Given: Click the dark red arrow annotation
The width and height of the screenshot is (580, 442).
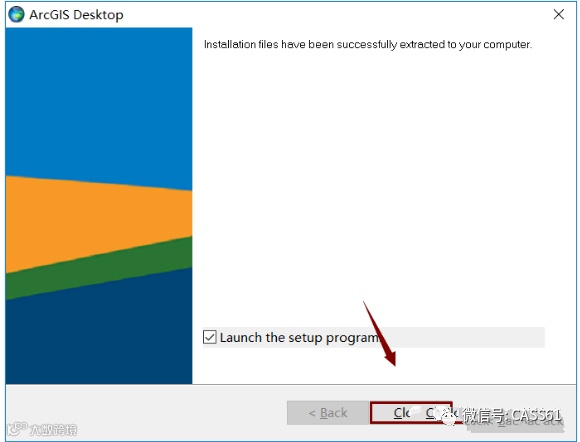Looking at the screenshot, I should (380, 334).
